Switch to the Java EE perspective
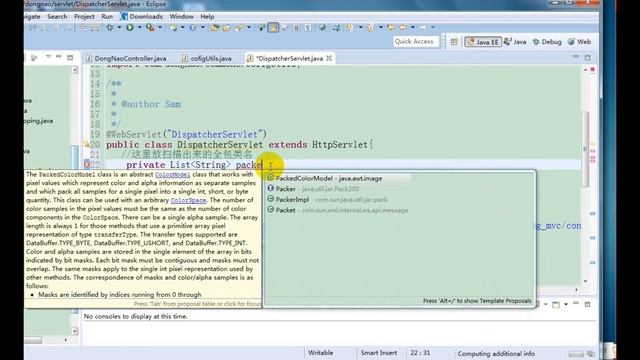 (483, 42)
